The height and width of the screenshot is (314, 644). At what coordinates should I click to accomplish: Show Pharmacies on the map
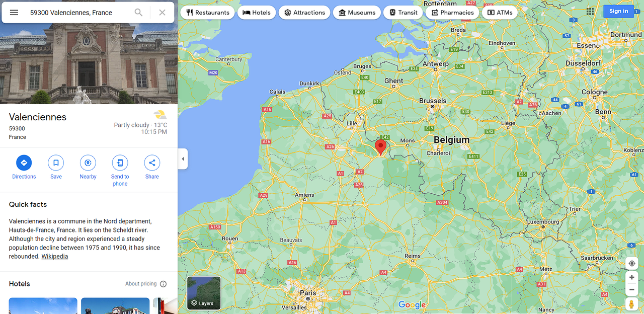(452, 13)
